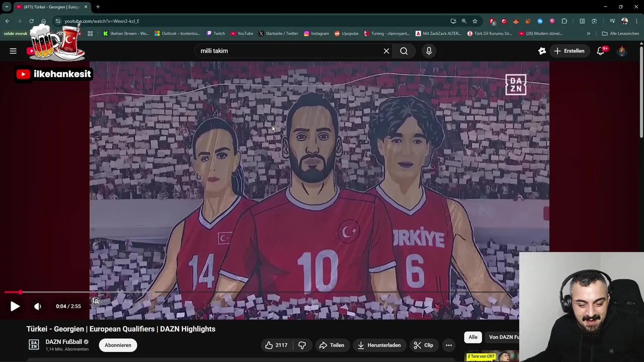Screen dimensions: 644x362
Task: Open the YouTube bookmark
Action: coord(242,34)
